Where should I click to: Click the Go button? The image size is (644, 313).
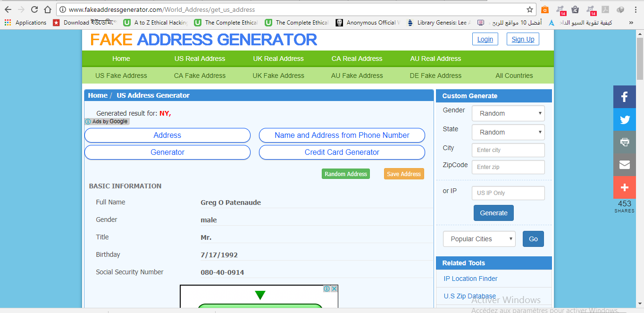pos(533,239)
